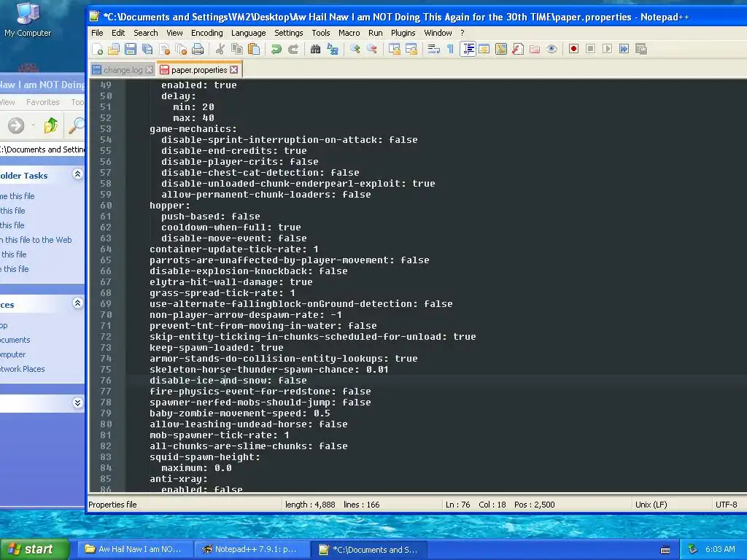Print the document via the printer icon
This screenshot has height=560, width=747.
pyautogui.click(x=198, y=49)
